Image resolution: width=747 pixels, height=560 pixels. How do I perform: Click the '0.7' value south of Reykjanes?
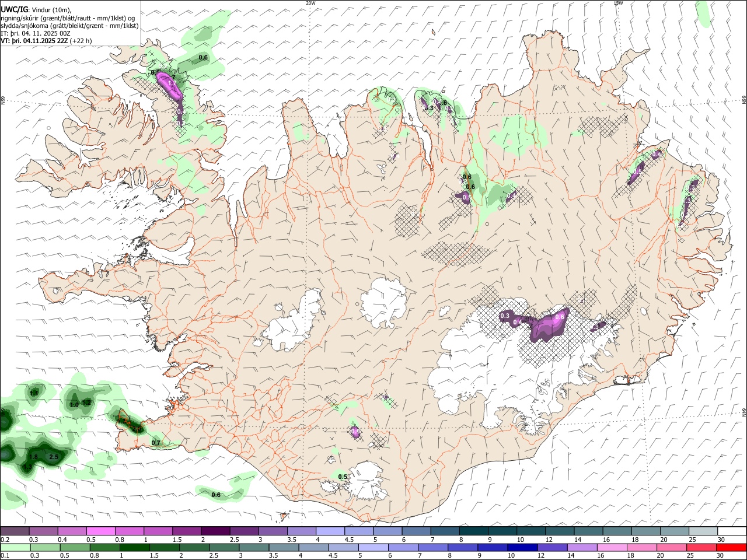(x=156, y=443)
